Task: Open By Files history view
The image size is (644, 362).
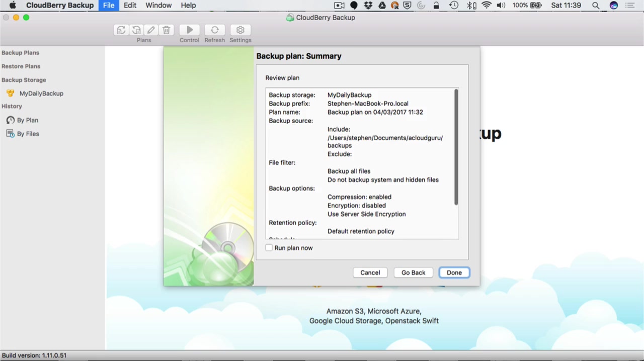Action: tap(28, 134)
